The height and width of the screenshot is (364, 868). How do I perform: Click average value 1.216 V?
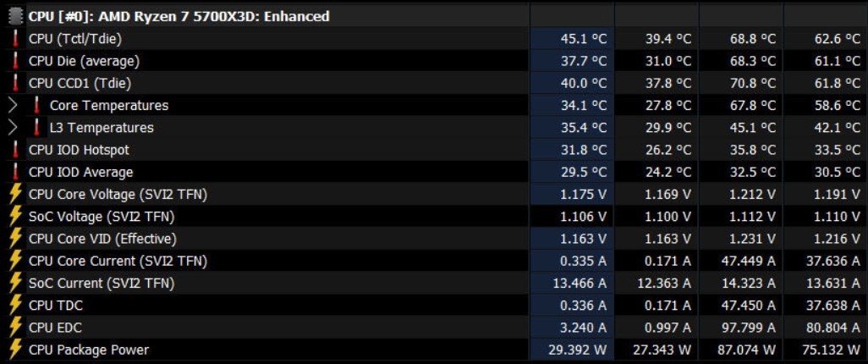pyautogui.click(x=839, y=239)
